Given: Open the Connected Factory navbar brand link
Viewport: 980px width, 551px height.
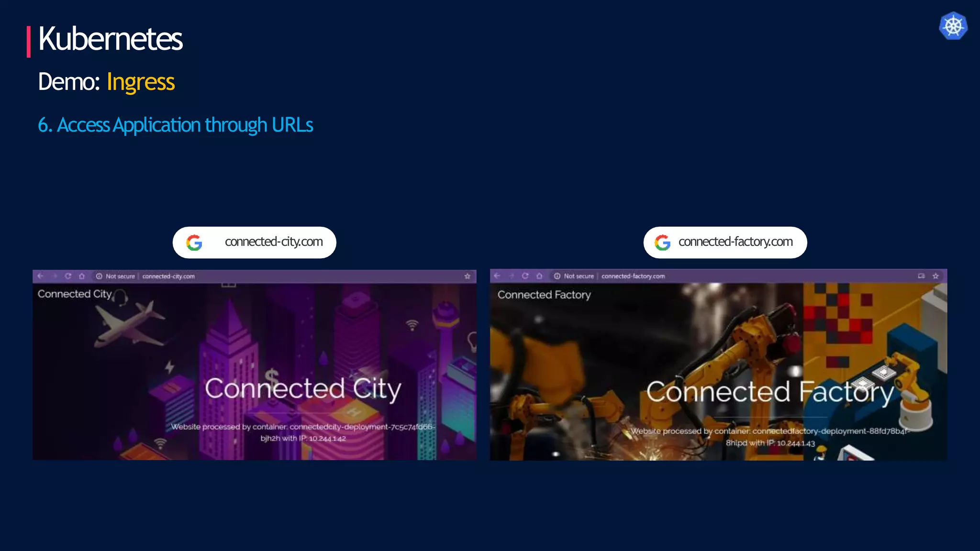Looking at the screenshot, I should click(x=544, y=295).
